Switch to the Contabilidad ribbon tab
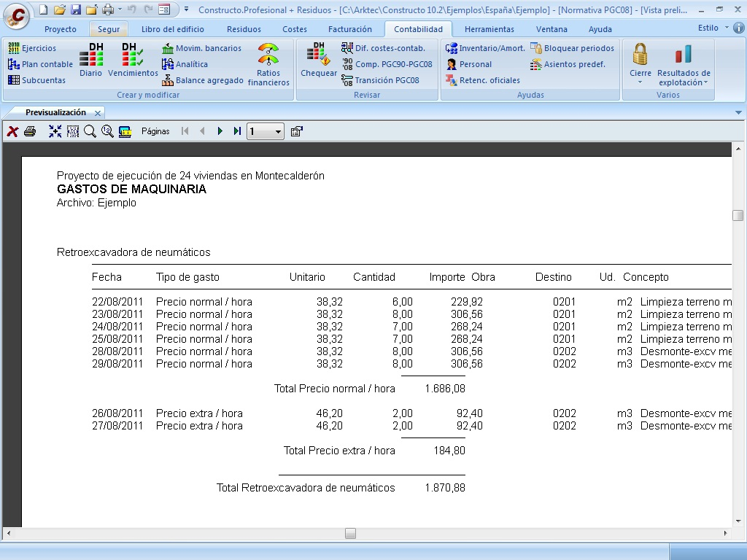747x560 pixels. click(417, 28)
